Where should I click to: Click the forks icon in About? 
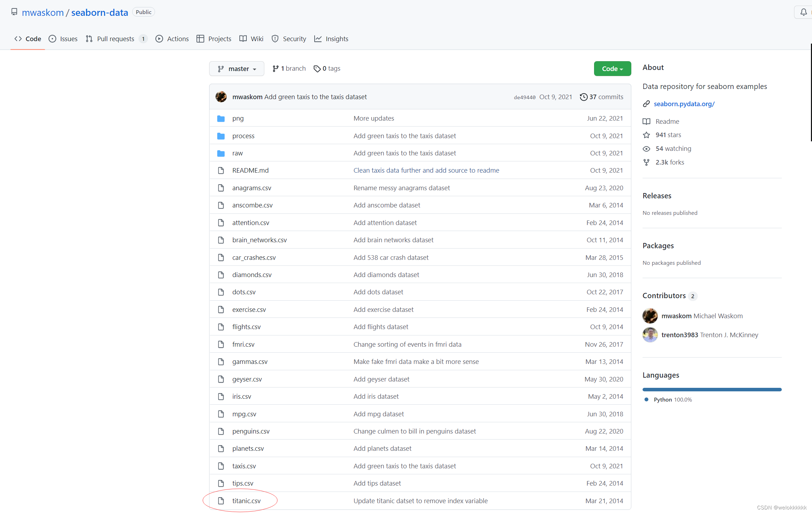pyautogui.click(x=646, y=162)
